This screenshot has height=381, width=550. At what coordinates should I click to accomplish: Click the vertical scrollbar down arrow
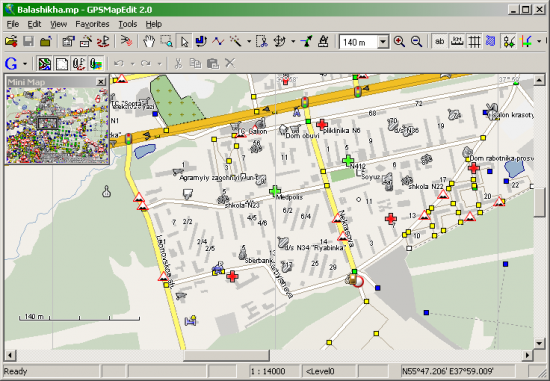(x=539, y=343)
